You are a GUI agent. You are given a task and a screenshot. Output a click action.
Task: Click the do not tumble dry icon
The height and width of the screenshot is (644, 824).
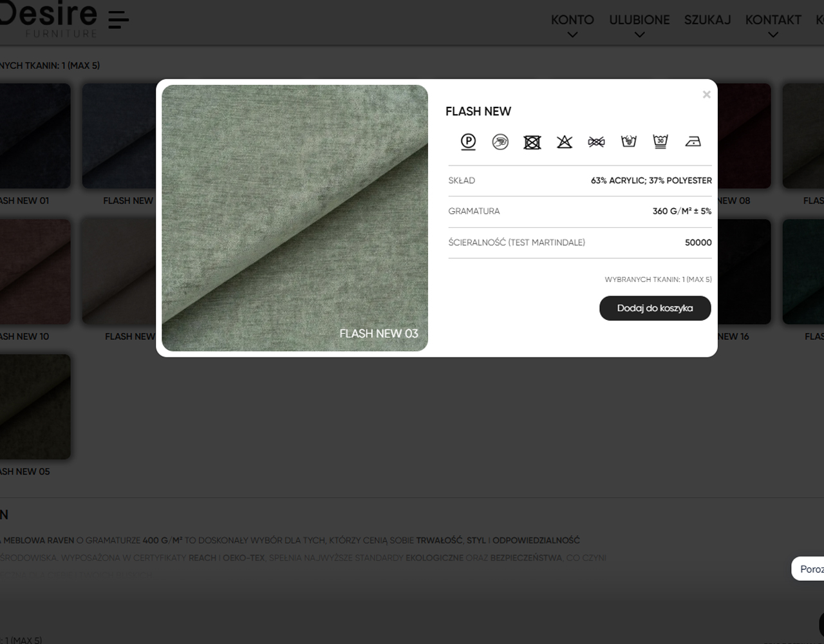click(532, 142)
